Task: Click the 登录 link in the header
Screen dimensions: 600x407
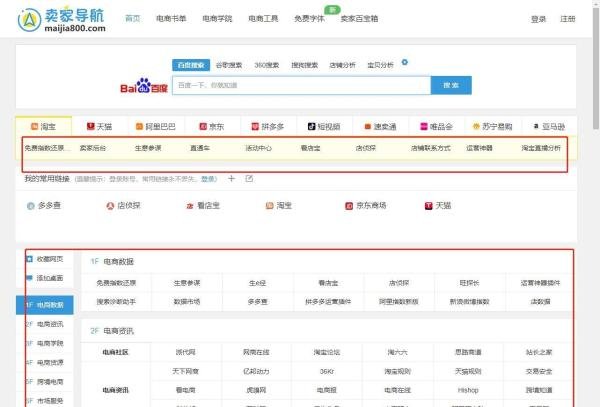Action: 538,19
